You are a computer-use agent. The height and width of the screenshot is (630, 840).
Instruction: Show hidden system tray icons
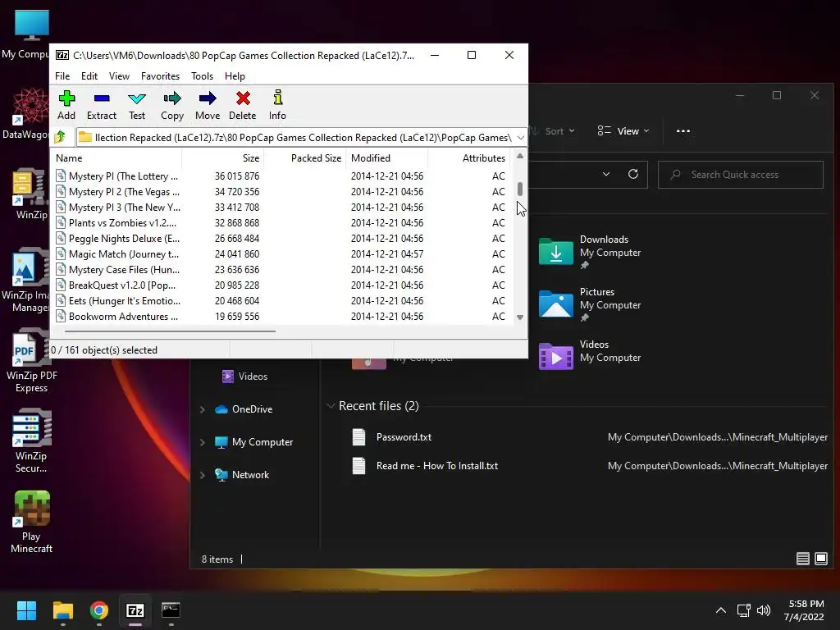click(x=721, y=610)
